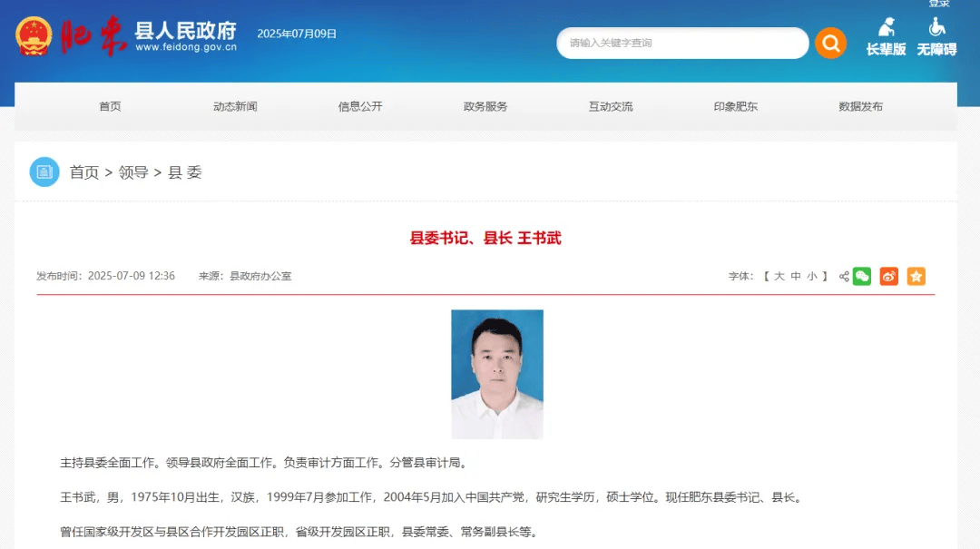Open the generic share icon
Screen dimensions: 980x549
844,277
